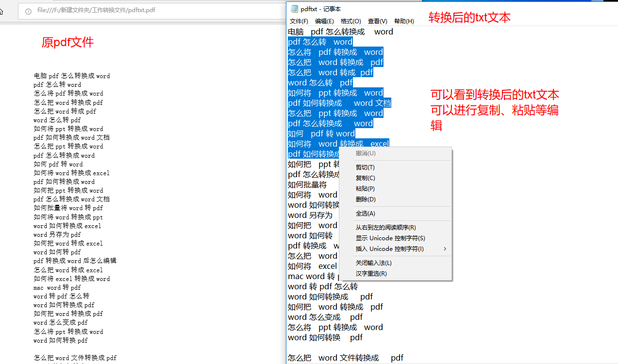The height and width of the screenshot is (364, 618).
Task: Click PDF line 电脑 pdf 怎么转换成 word
Action: click(72, 76)
